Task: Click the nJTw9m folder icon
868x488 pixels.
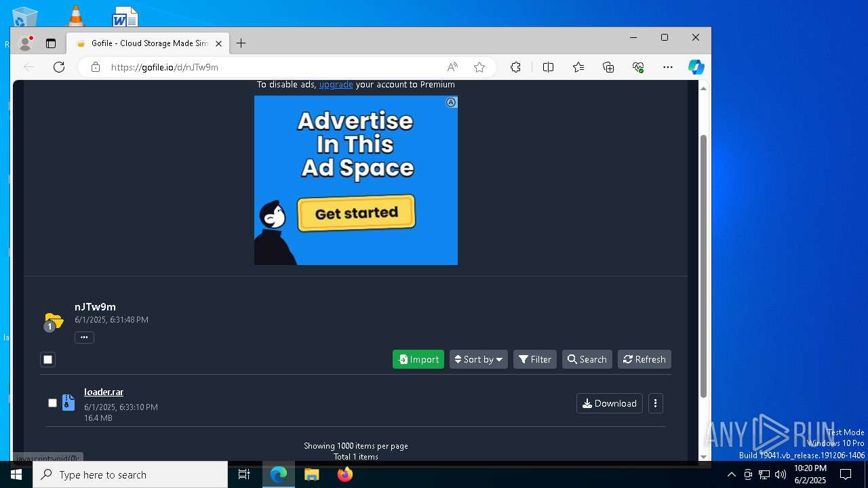Action: pos(54,321)
